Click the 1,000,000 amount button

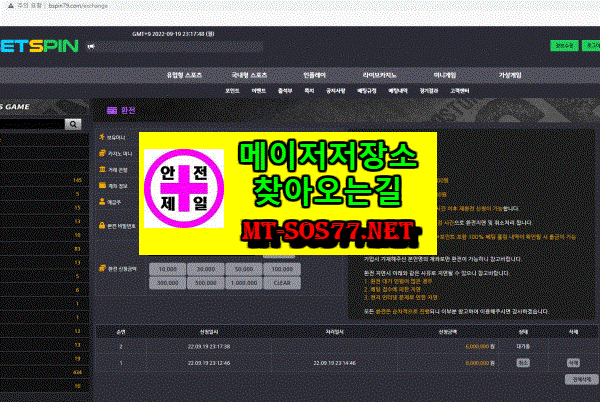tap(244, 283)
